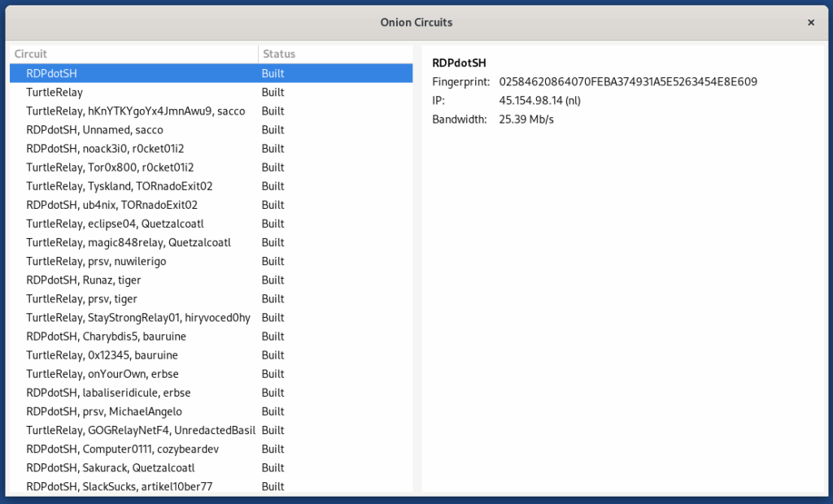Viewport: 833px width, 504px height.
Task: Sort list by Circuit column header
Action: pos(134,54)
